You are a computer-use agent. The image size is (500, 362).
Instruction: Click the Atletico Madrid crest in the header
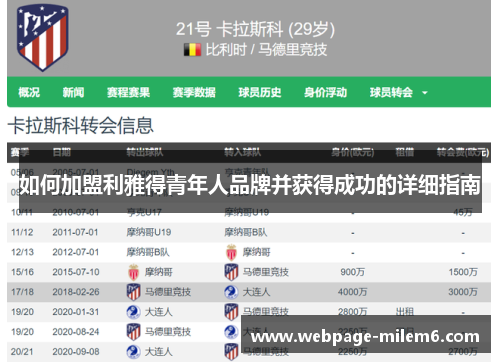[x=43, y=37]
